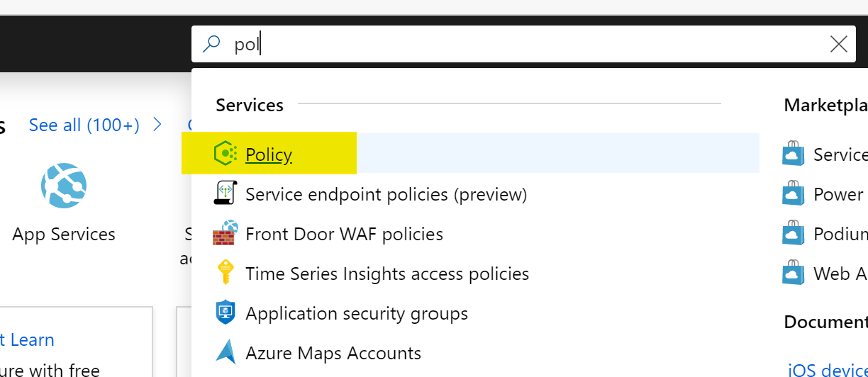Viewport: 868px width, 377px height.
Task: Open the Policy service result
Action: (269, 154)
